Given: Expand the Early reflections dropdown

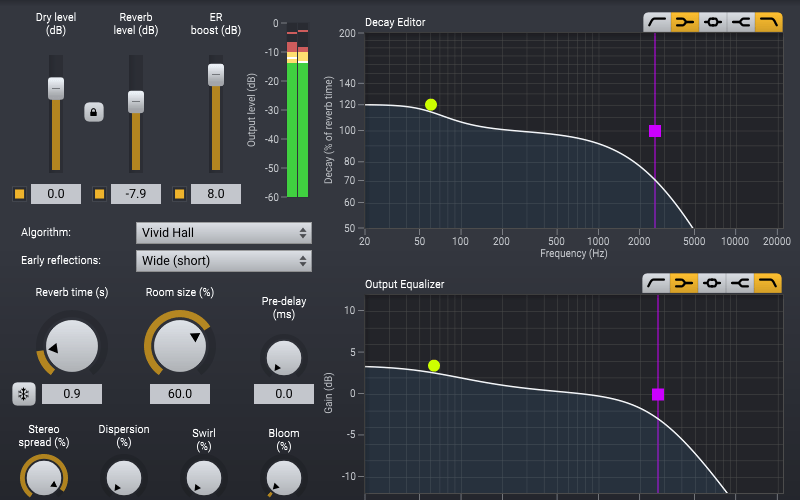Looking at the screenshot, I should [x=223, y=261].
